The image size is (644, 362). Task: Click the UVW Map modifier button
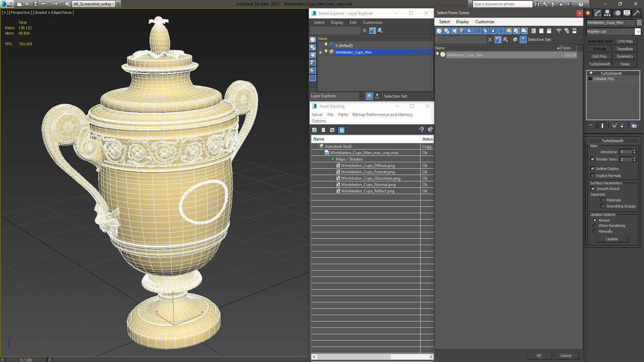625,41
